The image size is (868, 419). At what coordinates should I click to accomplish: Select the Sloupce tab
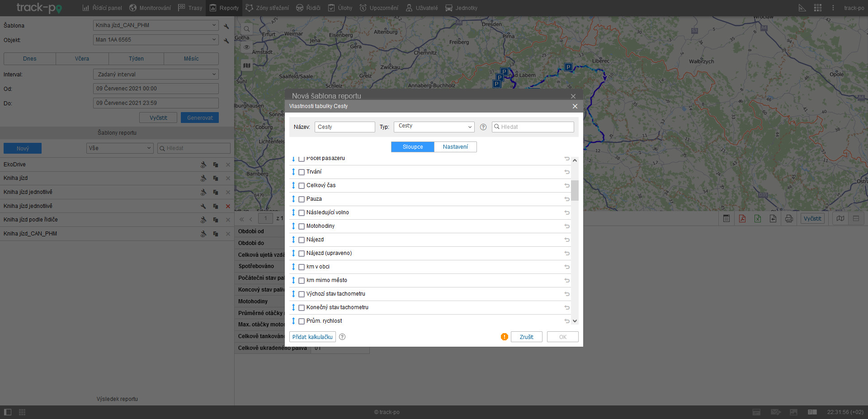(x=412, y=147)
